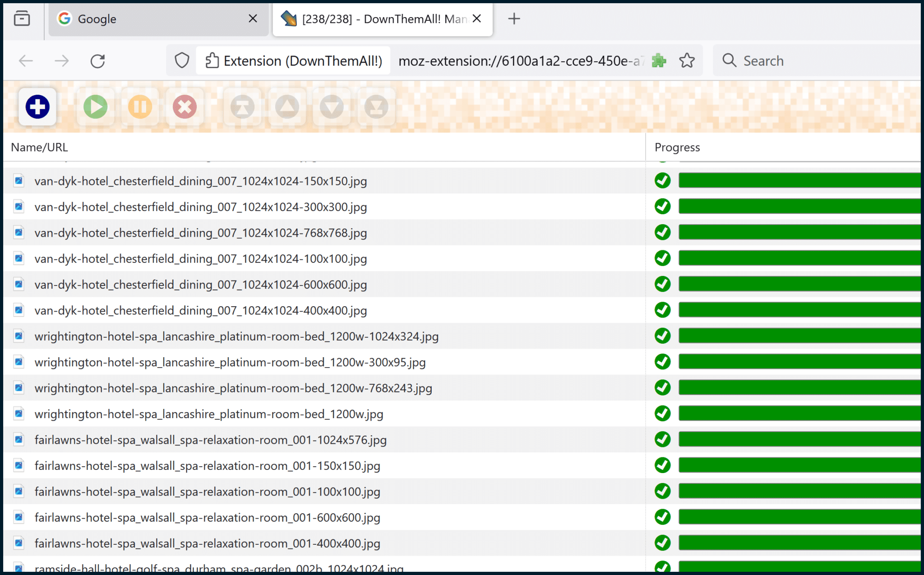The width and height of the screenshot is (924, 575).
Task: Click the file icon for fairlawns 600x600.jpg
Action: click(x=19, y=517)
